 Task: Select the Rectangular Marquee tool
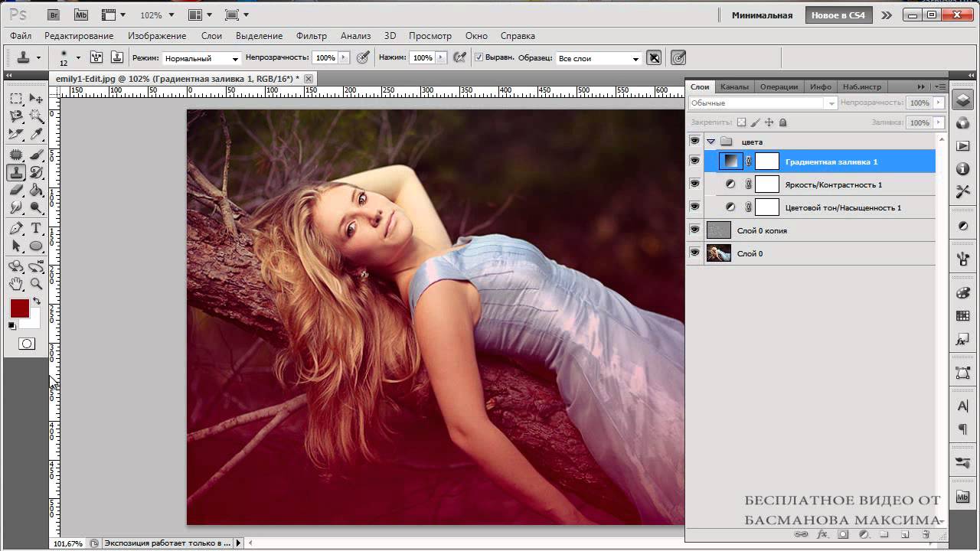coord(16,99)
